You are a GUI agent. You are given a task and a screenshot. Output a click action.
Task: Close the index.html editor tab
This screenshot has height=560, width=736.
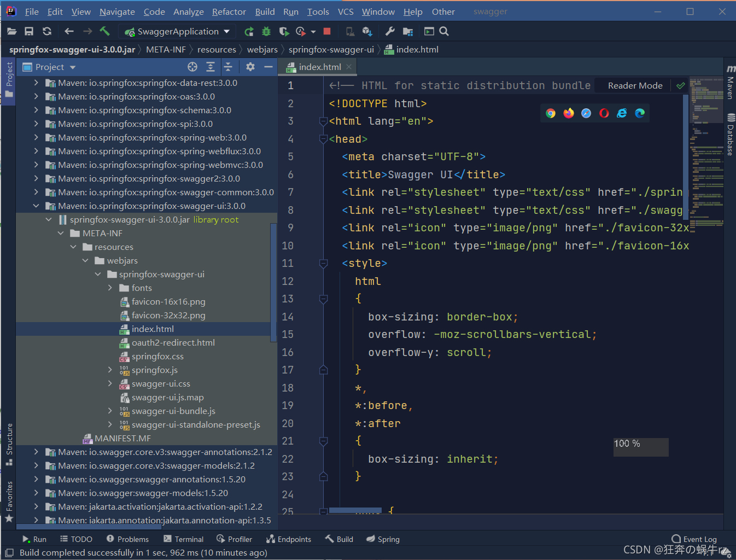(x=349, y=67)
